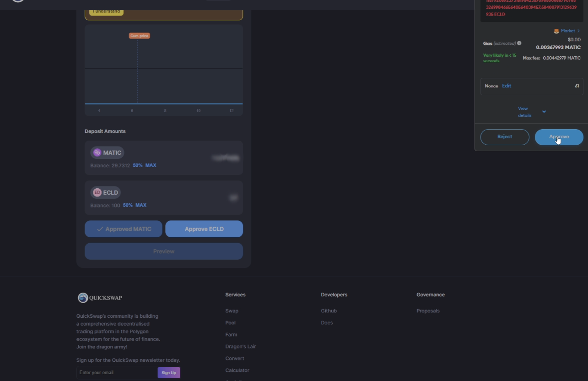This screenshot has height=381, width=588.
Task: Click the checkmark on Approved MATIC
Action: [x=100, y=229]
